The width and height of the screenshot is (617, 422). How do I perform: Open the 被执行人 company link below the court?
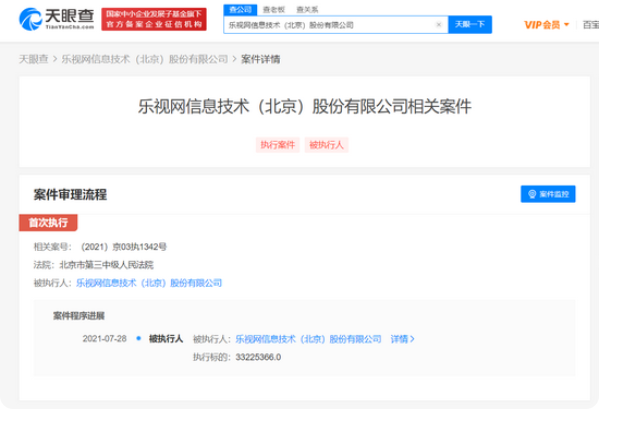click(149, 283)
